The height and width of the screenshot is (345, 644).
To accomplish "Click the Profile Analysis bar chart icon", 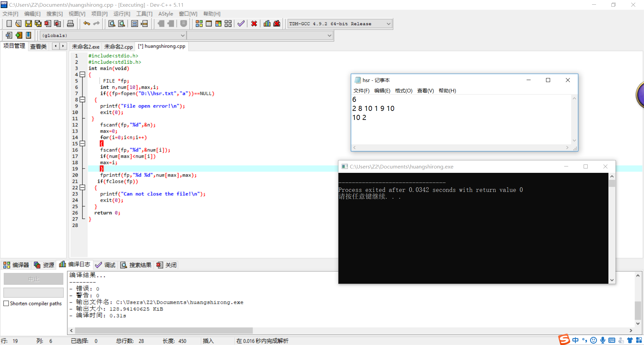I will point(267,23).
